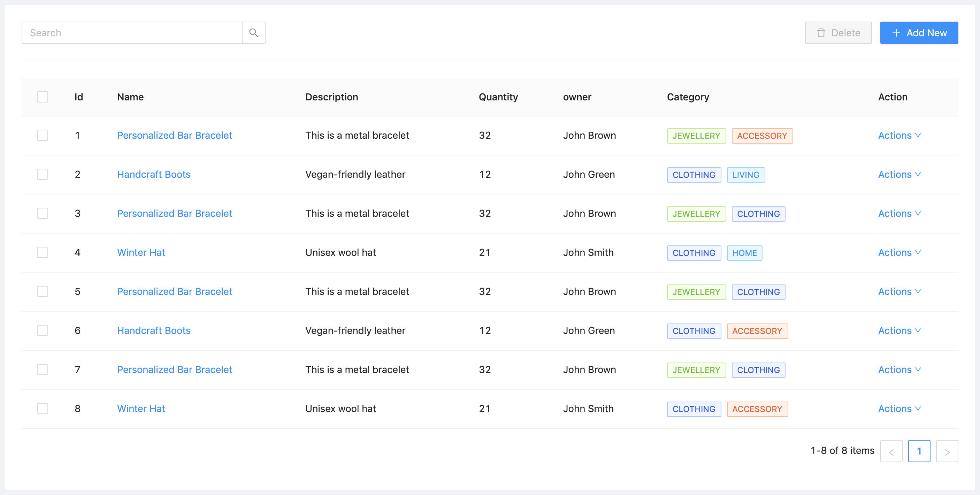Go to previous page arrow
Screen dimensions: 980x495
891,451
